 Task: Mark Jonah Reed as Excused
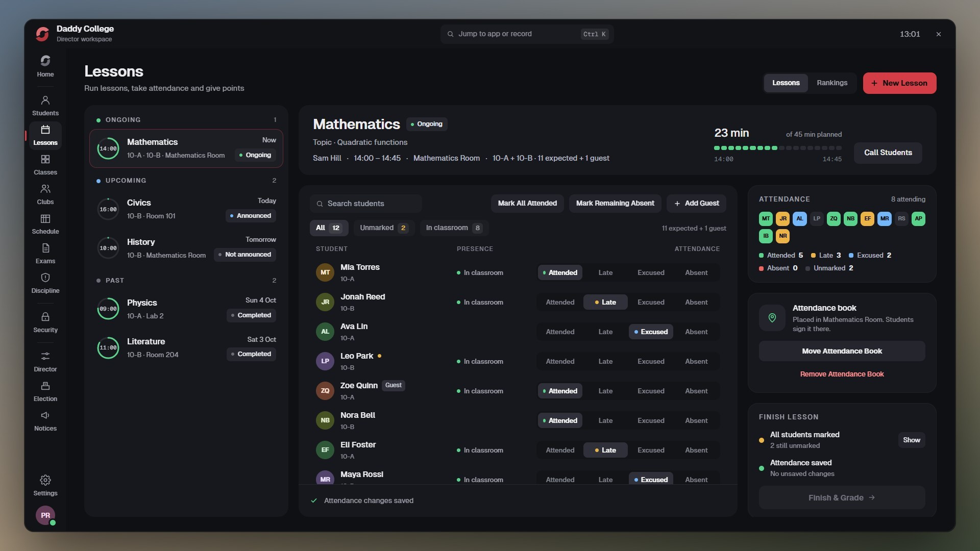[651, 303]
